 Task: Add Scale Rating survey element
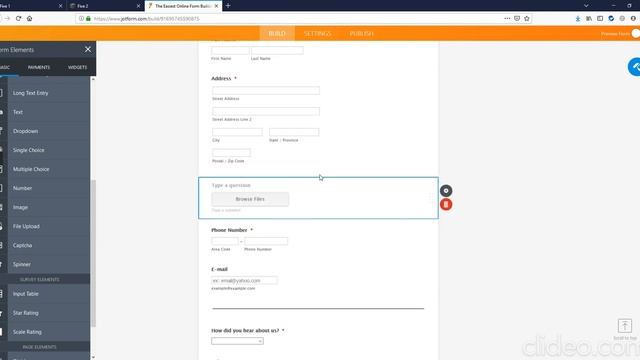[x=45, y=332]
